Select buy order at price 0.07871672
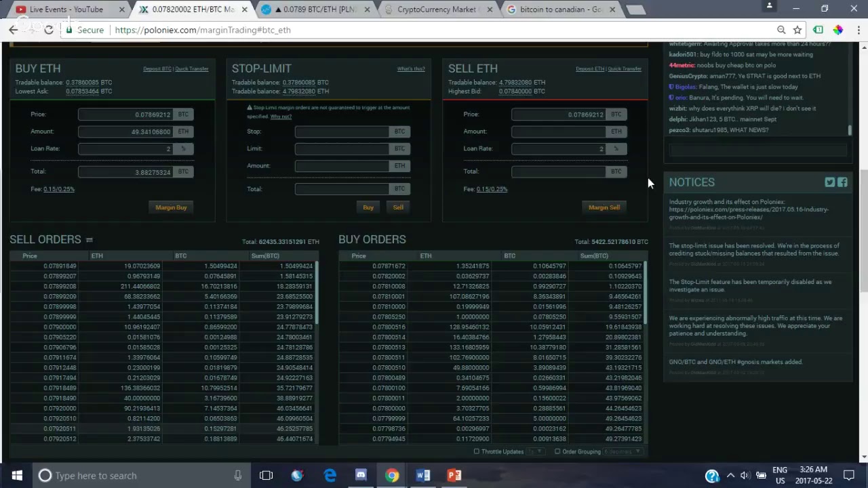 pos(492,266)
